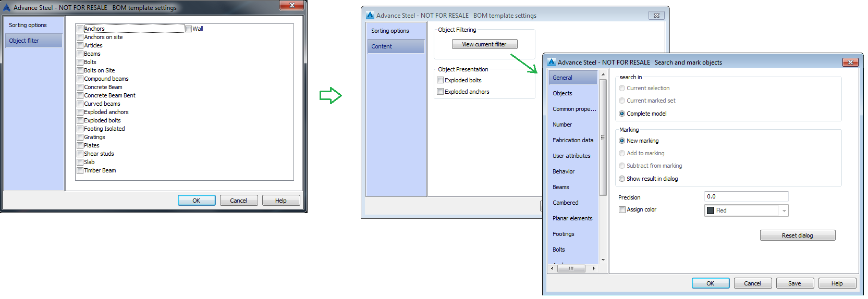This screenshot has height=299, width=868.
Task: Tick the Articles checkbox
Action: [80, 46]
